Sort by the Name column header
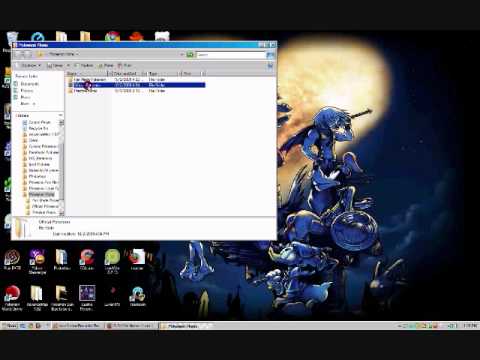The height and width of the screenshot is (360, 480). 87,73
